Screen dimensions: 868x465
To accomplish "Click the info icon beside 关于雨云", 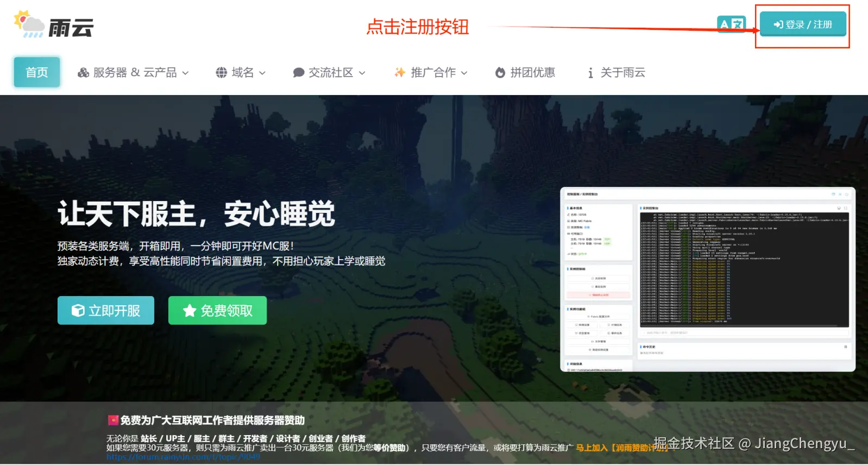I will pos(590,73).
